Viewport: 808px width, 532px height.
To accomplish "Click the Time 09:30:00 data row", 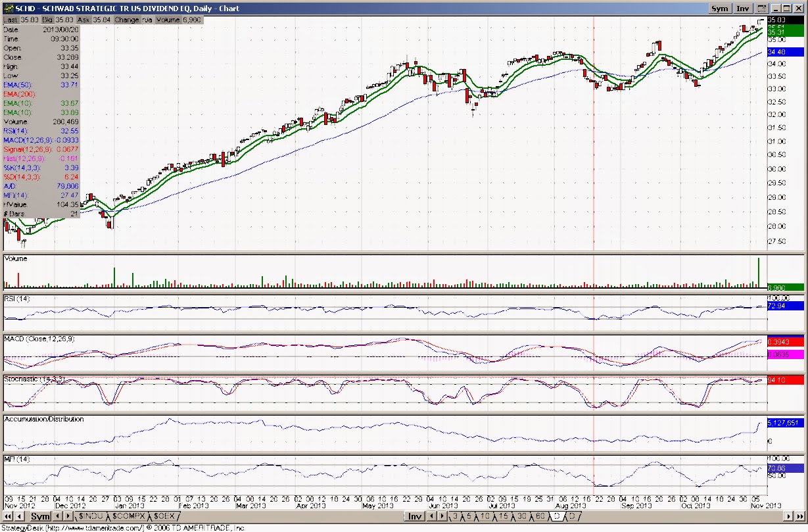I will point(41,39).
